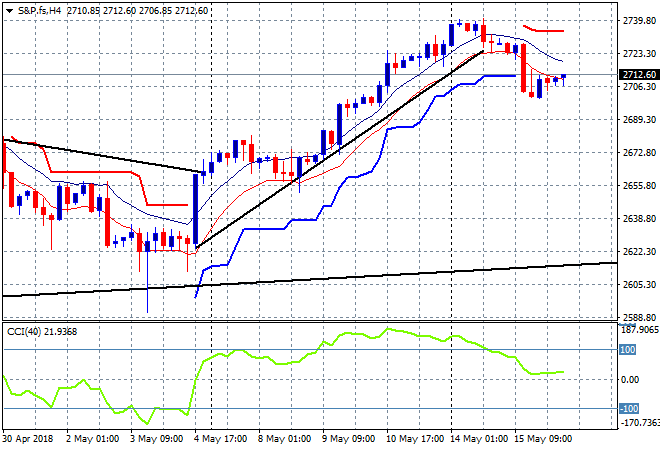Click the 30 Apr 2018 date label
The height and width of the screenshot is (450, 660).
(x=28, y=439)
